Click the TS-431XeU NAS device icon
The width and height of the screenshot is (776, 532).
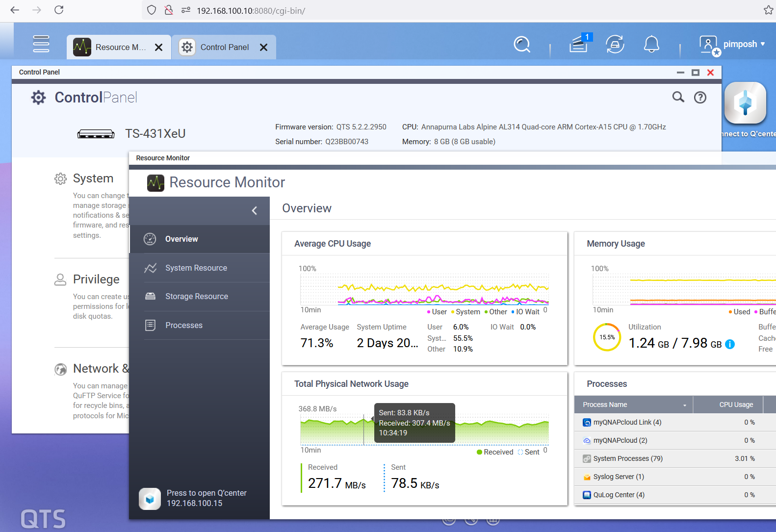(96, 134)
